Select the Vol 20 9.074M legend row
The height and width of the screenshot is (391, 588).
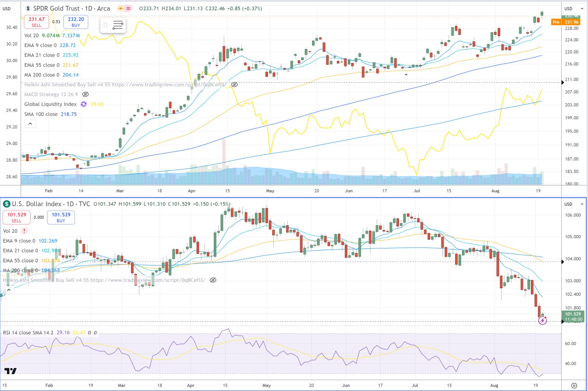click(x=52, y=36)
